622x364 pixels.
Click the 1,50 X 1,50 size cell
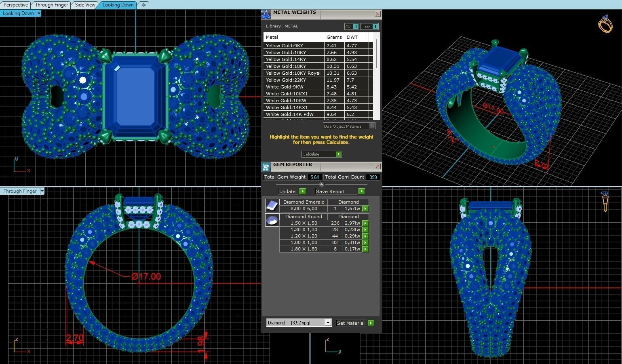click(x=304, y=223)
